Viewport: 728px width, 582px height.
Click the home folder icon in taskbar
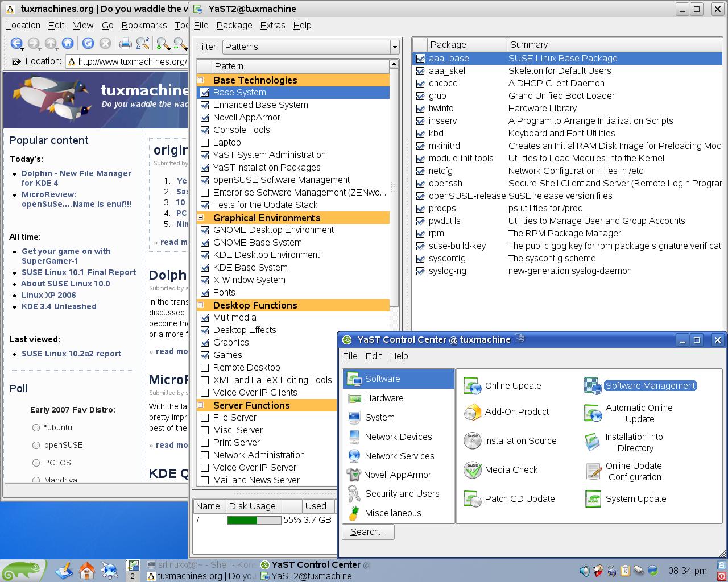tap(86, 570)
